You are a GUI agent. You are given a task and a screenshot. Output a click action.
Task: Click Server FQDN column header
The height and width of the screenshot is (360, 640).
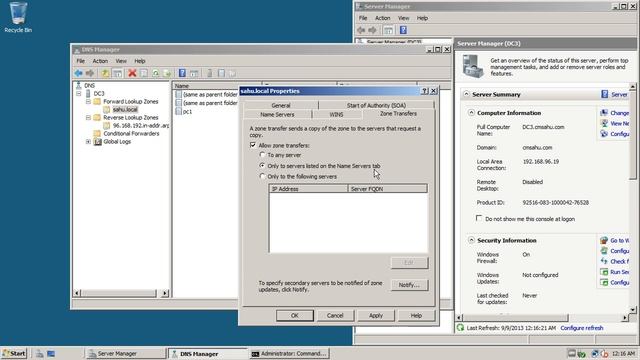tap(387, 189)
